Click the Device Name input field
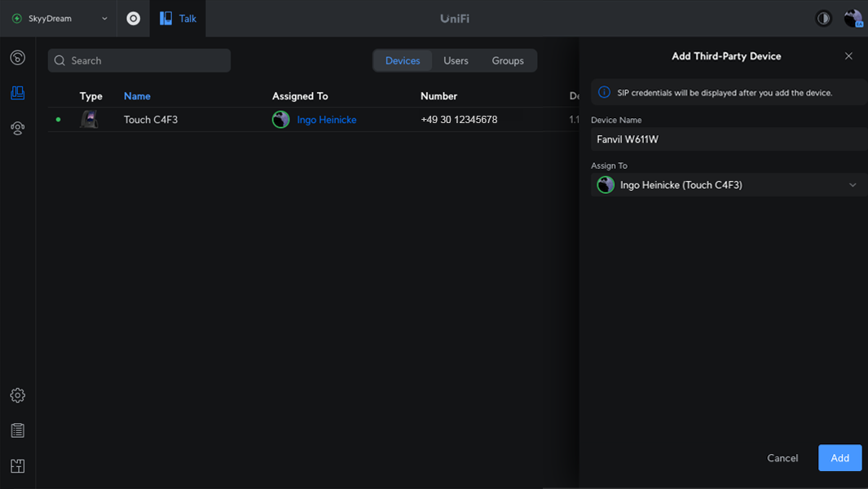 (729, 139)
